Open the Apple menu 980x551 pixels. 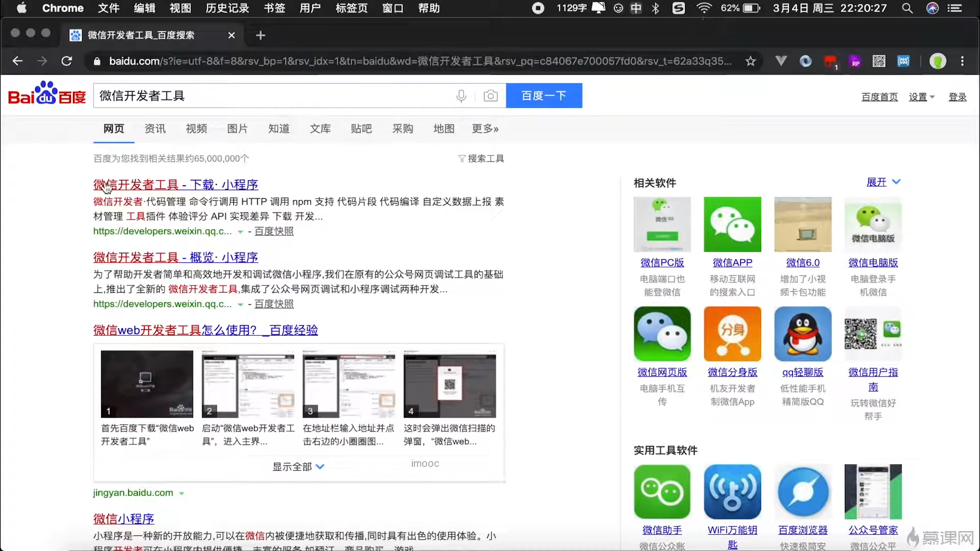21,8
